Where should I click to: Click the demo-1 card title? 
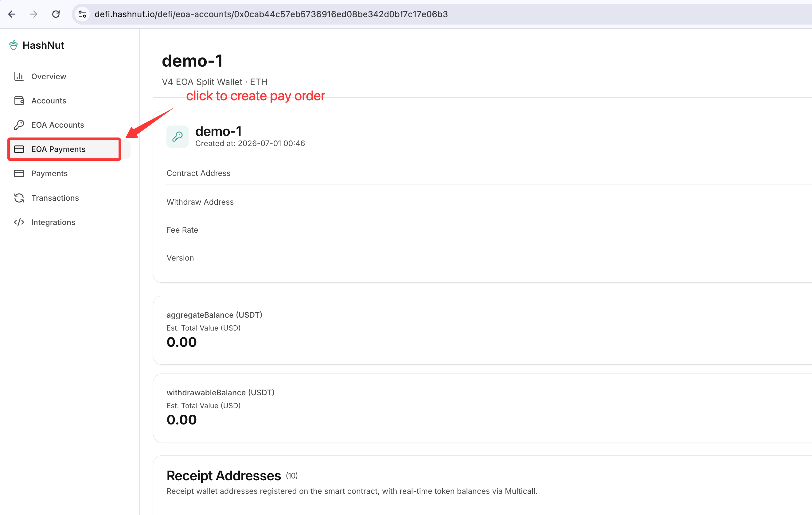pos(219,131)
